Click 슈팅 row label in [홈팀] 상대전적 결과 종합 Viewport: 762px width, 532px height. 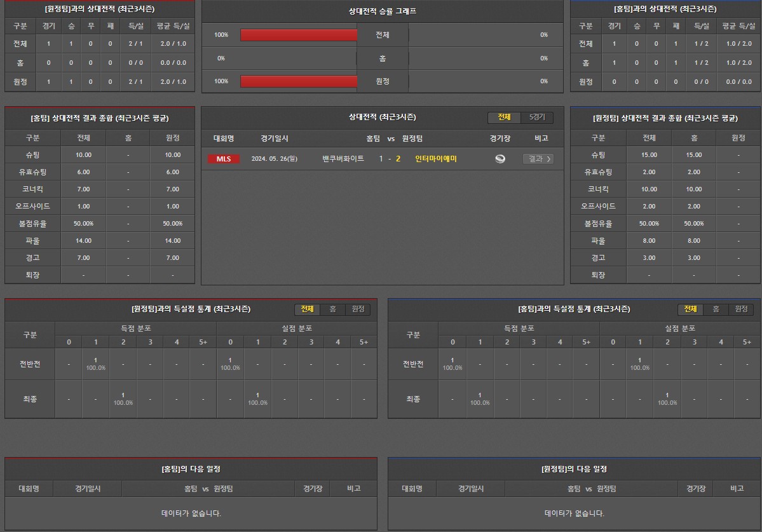click(x=32, y=155)
